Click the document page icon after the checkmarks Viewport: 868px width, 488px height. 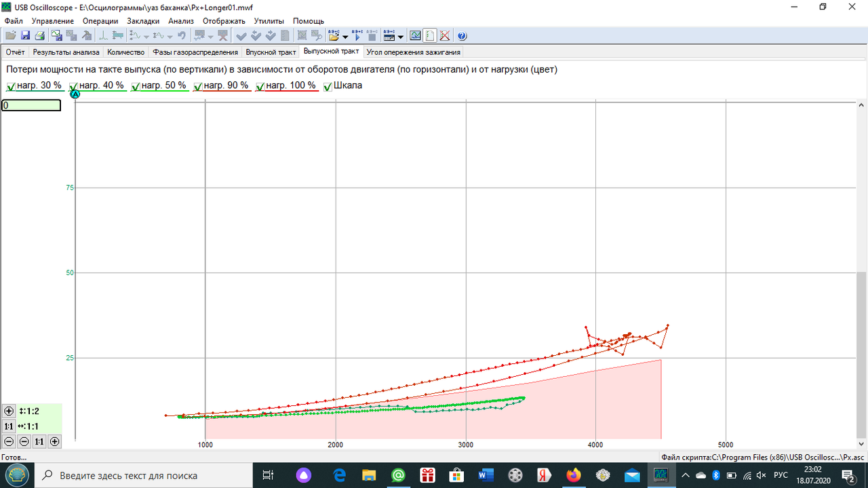click(x=285, y=35)
